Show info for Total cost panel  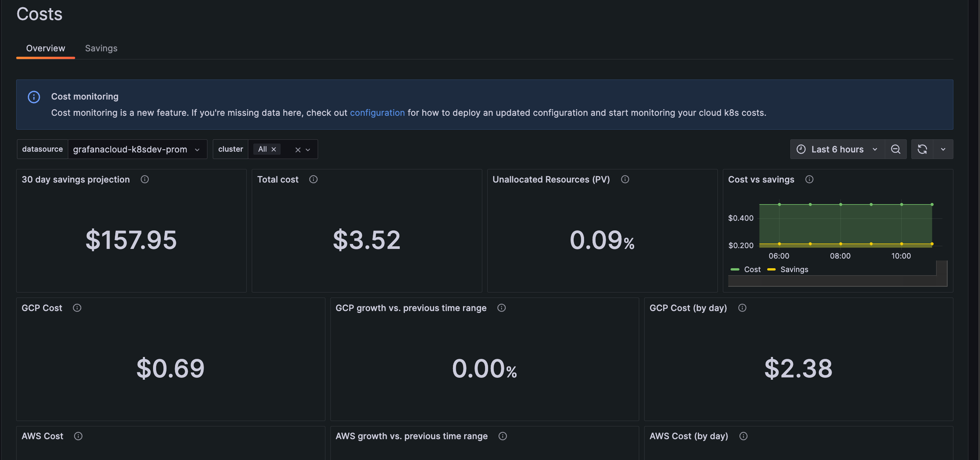[x=313, y=179]
